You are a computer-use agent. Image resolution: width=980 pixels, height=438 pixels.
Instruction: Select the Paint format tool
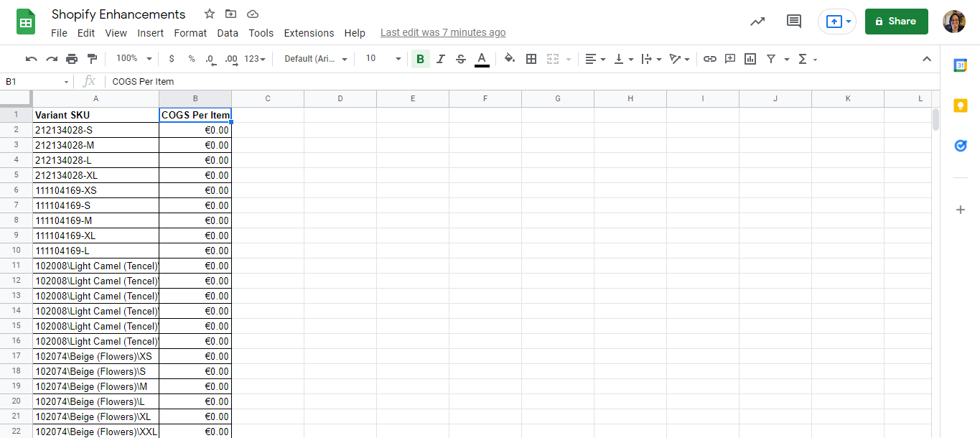coord(92,59)
